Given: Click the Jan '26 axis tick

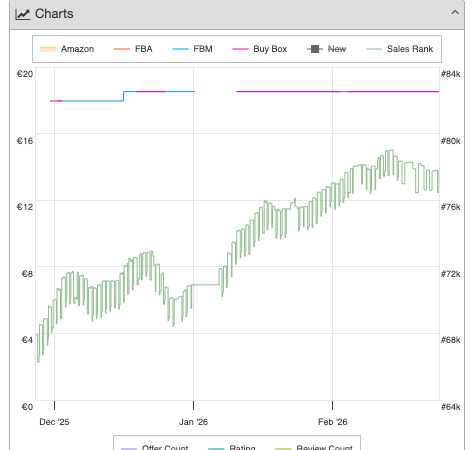Looking at the screenshot, I should [193, 405].
